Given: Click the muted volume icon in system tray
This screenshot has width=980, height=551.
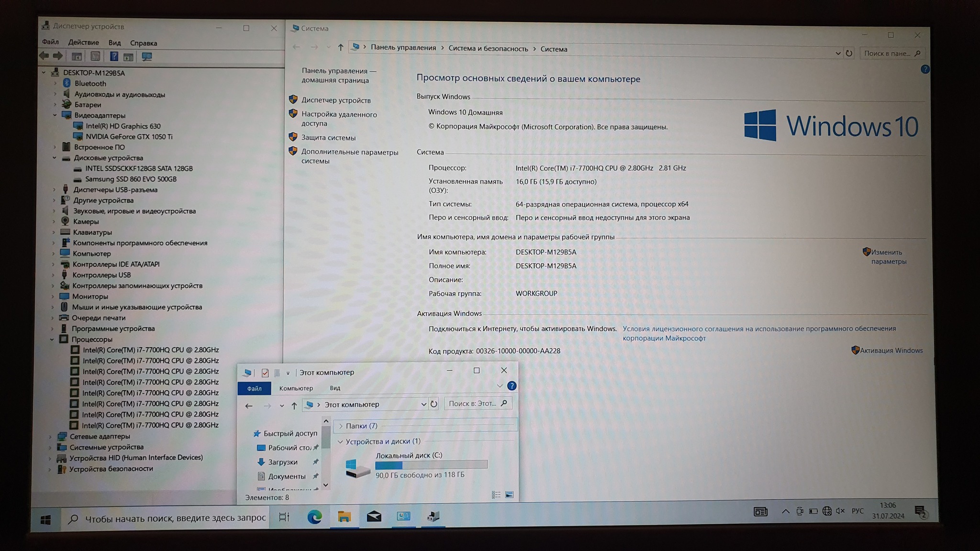Looking at the screenshot, I should [840, 511].
